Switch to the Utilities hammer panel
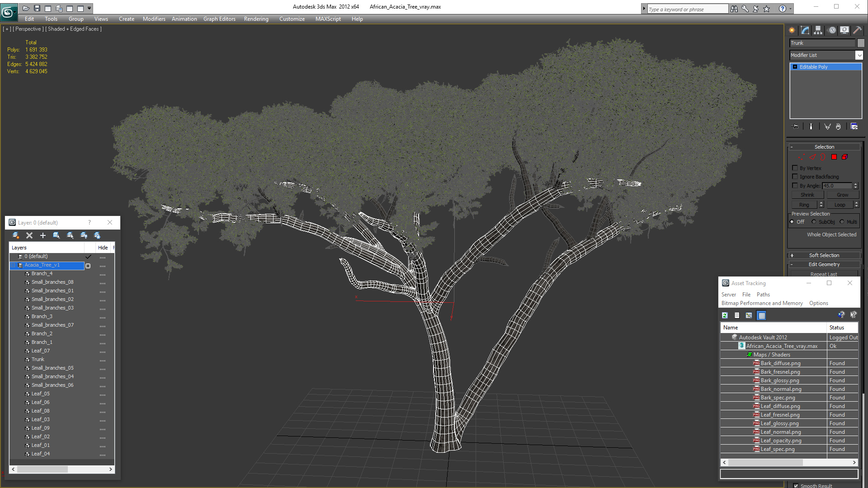 click(857, 30)
